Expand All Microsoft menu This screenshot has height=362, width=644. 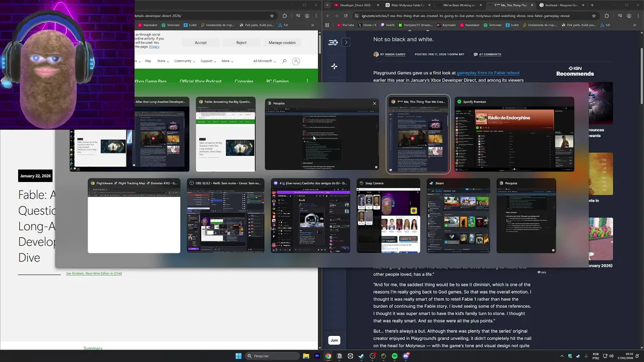tap(264, 61)
